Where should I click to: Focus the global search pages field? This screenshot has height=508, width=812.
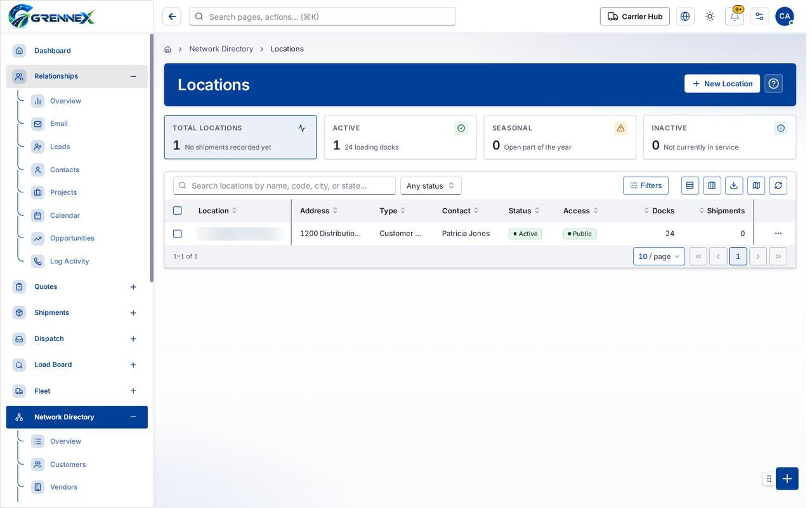point(322,17)
